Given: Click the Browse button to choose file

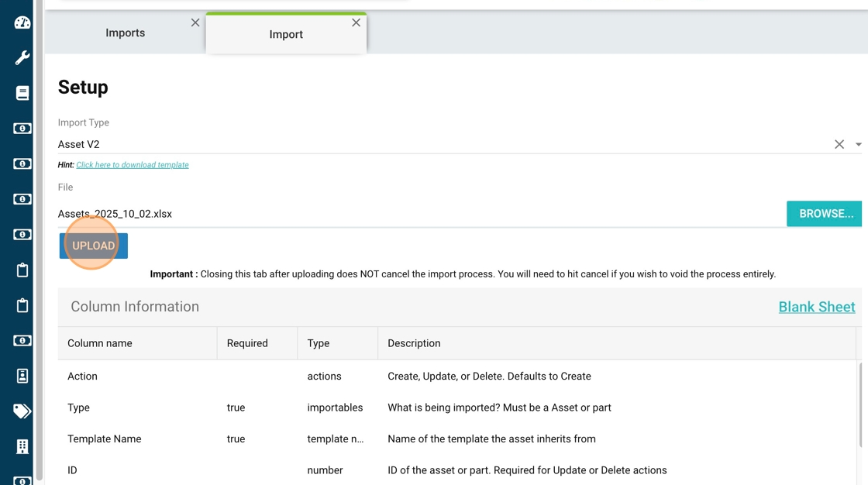Looking at the screenshot, I should pyautogui.click(x=825, y=214).
